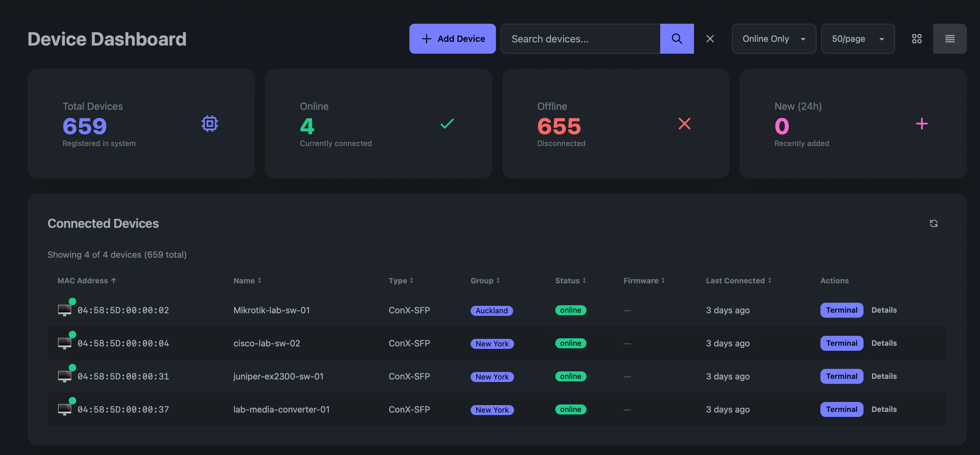The image size is (980, 455).
Task: Switch to grid view layout
Action: 917,38
